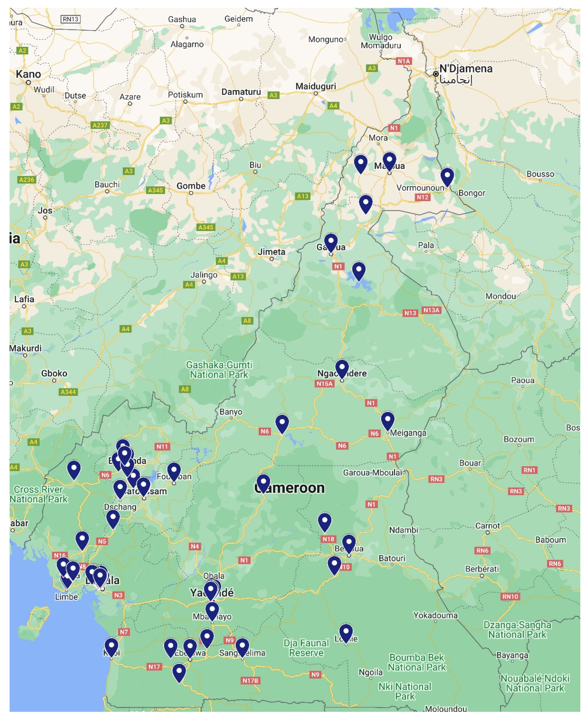
Task: Click the N'Djamena city label
Action: point(466,69)
